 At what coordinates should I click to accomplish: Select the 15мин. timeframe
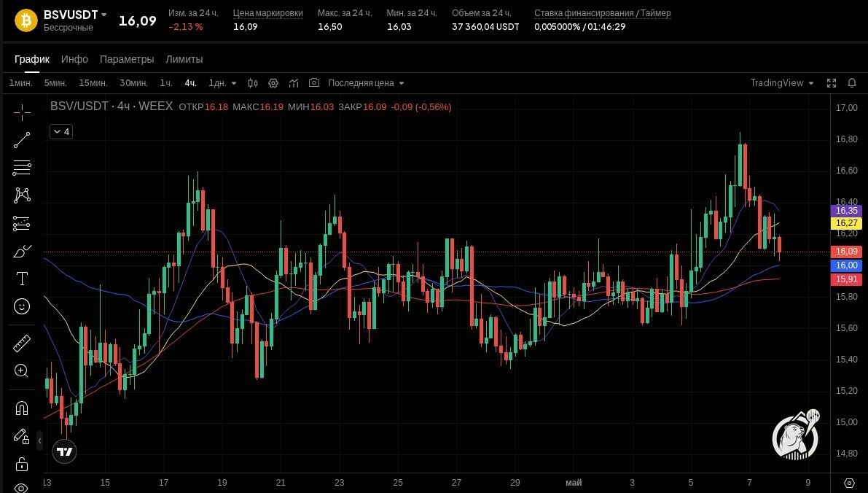coord(93,83)
